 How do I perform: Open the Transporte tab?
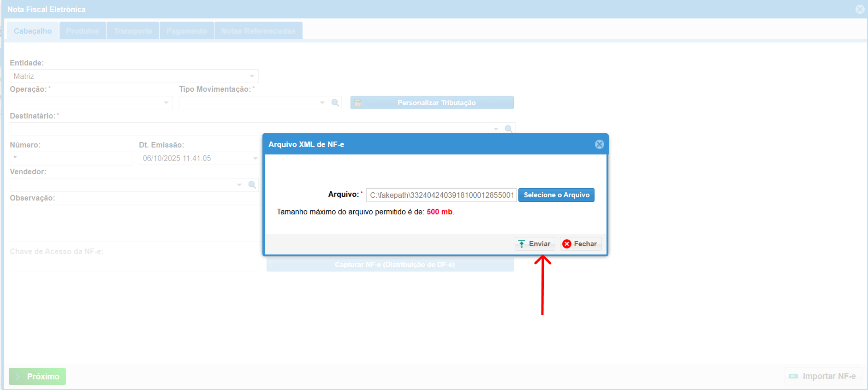133,31
